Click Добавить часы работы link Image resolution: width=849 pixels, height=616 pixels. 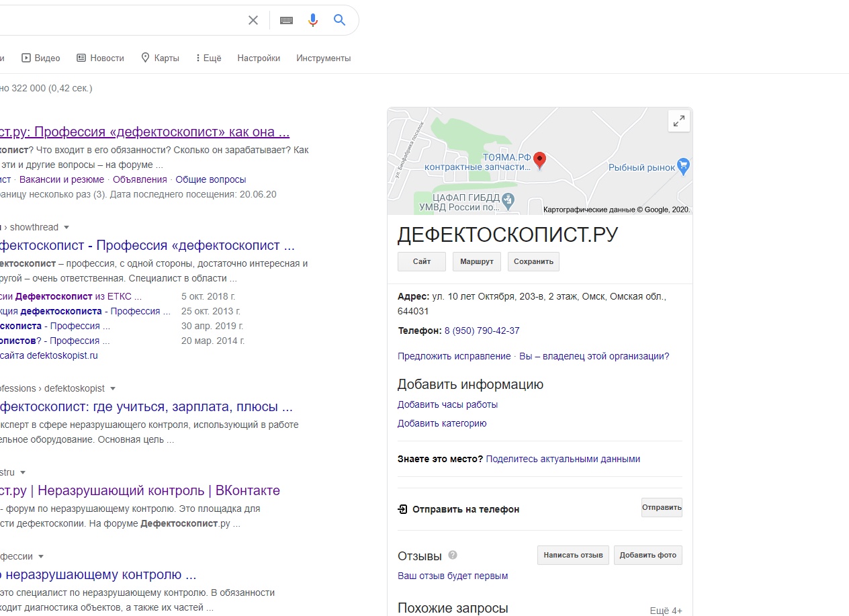pos(447,404)
